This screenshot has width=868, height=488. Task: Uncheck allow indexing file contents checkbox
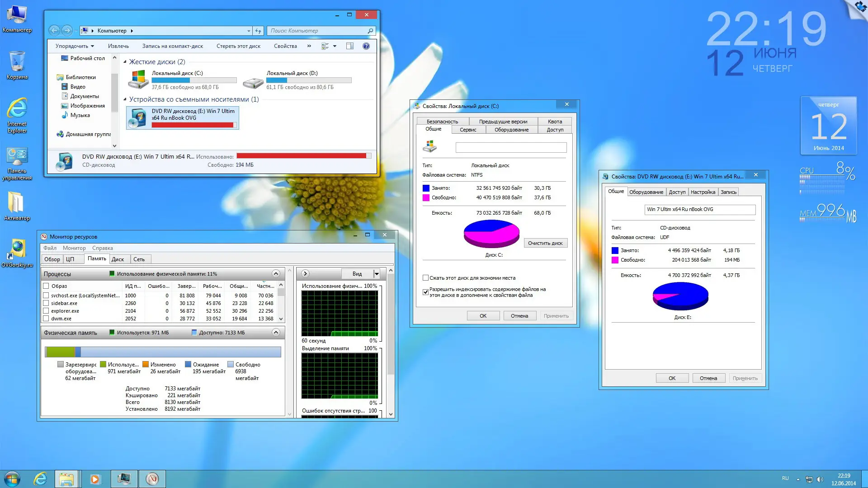click(x=425, y=292)
